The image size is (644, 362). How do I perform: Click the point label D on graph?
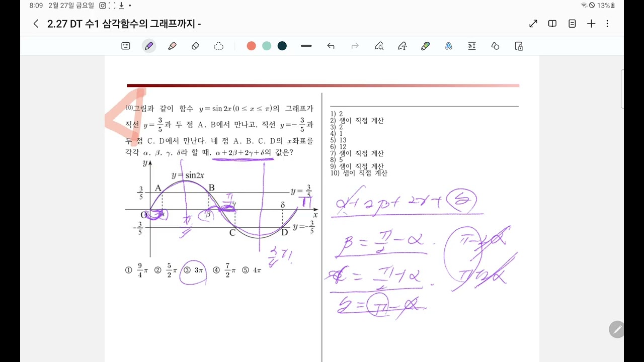click(x=284, y=232)
